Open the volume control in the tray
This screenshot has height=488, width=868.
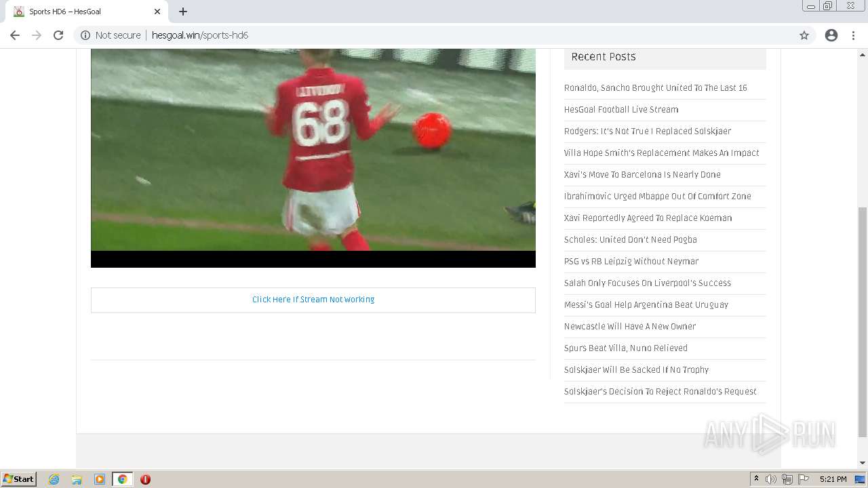click(771, 479)
